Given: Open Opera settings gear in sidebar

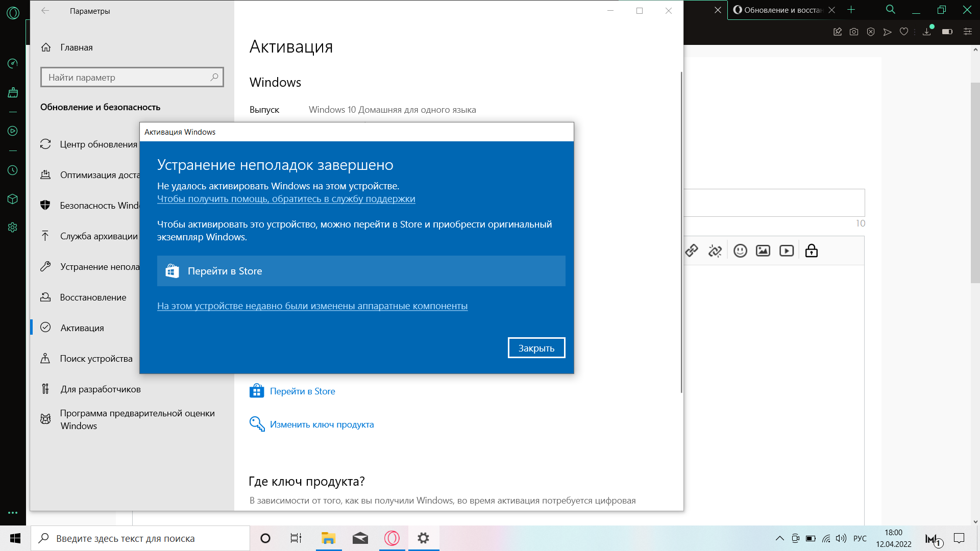Looking at the screenshot, I should [x=13, y=228].
